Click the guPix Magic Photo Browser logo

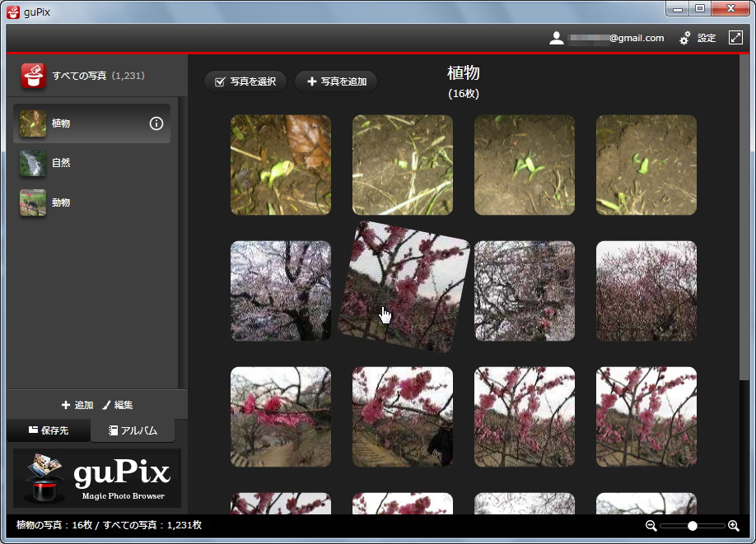coord(97,478)
